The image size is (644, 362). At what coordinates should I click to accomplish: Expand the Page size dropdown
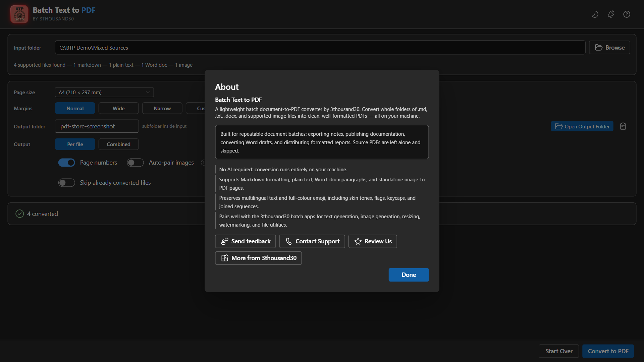[x=104, y=92]
